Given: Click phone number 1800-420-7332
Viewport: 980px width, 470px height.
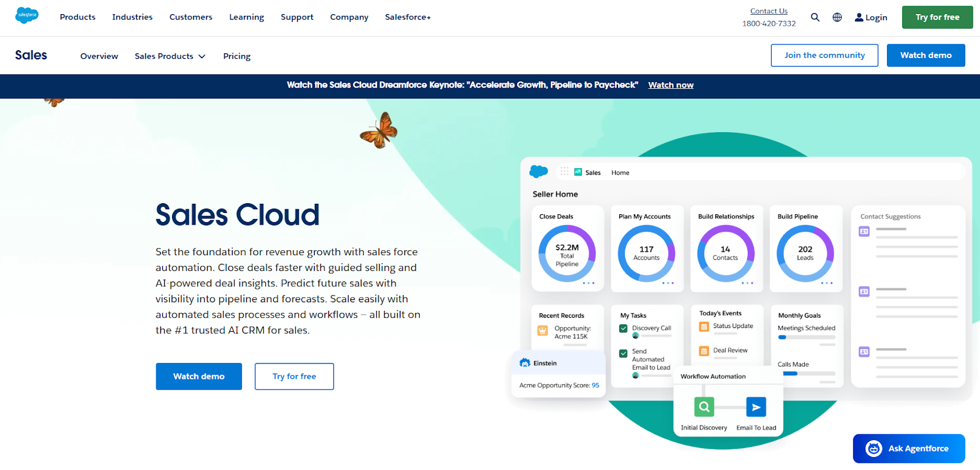Looking at the screenshot, I should click(769, 23).
